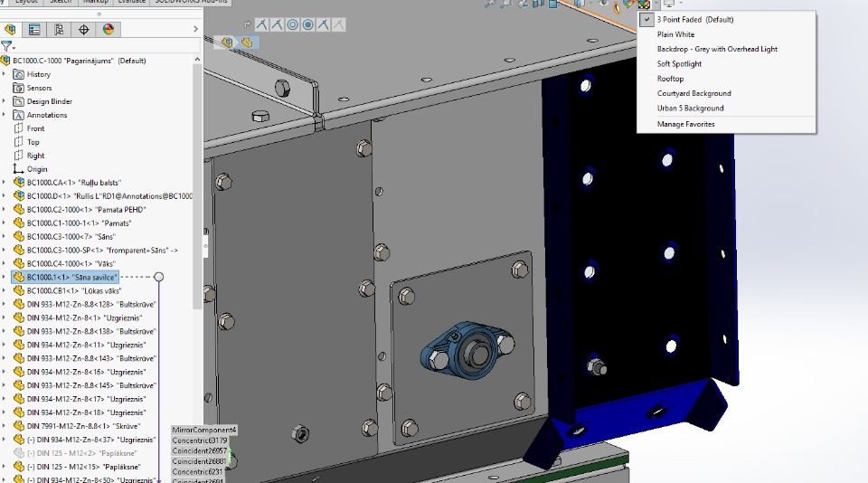Click the Concentric63179 mate label

click(x=199, y=440)
